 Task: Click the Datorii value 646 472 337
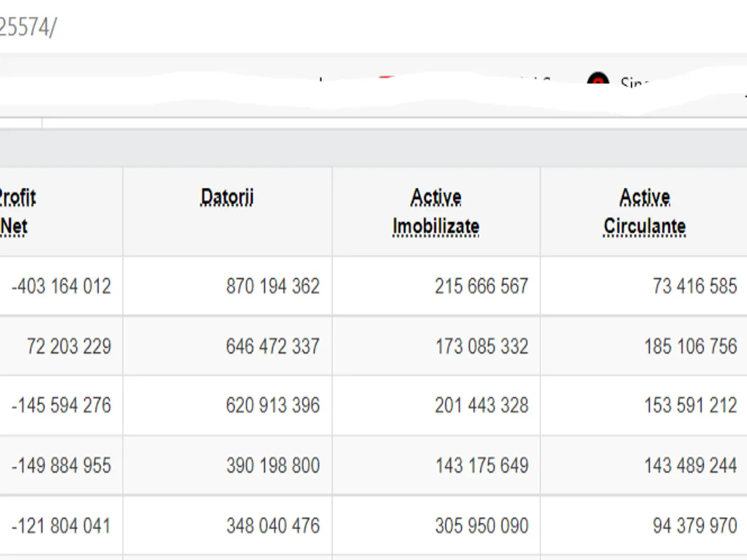tap(273, 346)
